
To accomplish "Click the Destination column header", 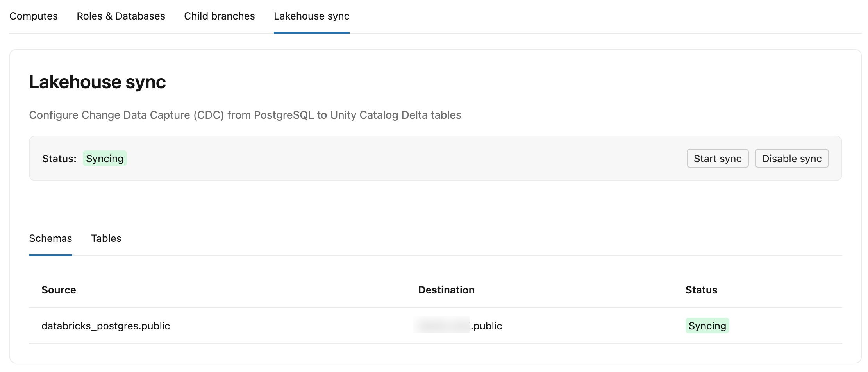I will (446, 290).
